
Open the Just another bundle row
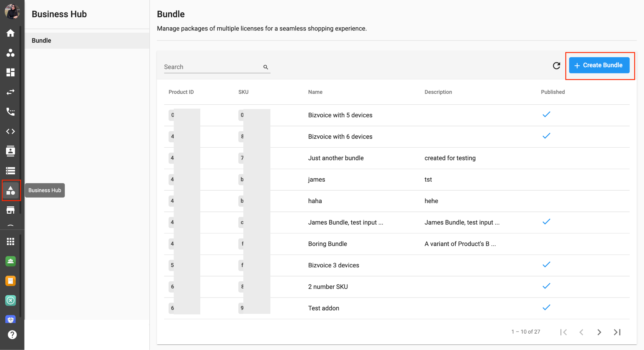397,158
